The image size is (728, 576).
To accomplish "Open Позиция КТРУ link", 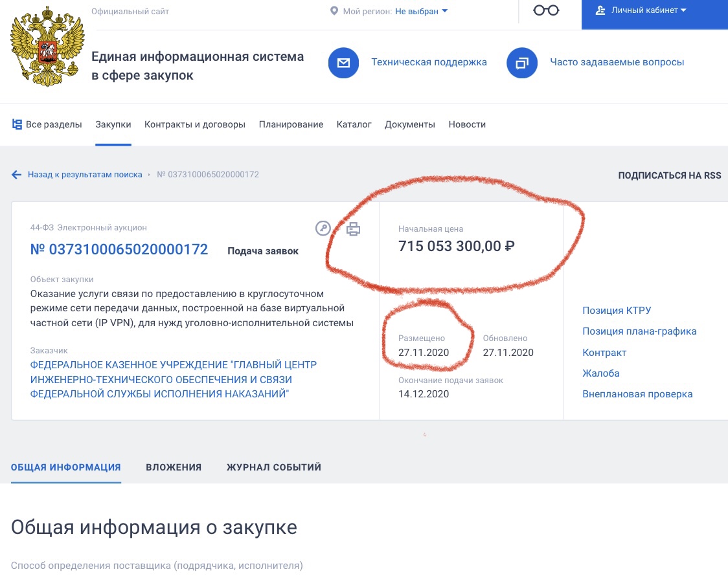I will click(617, 310).
